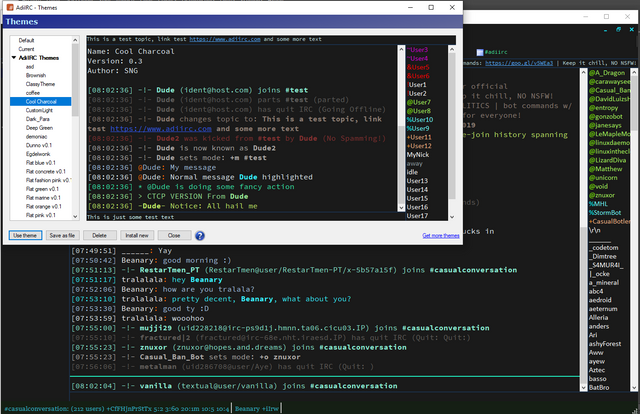Apply theme with Use theme button

click(25, 236)
